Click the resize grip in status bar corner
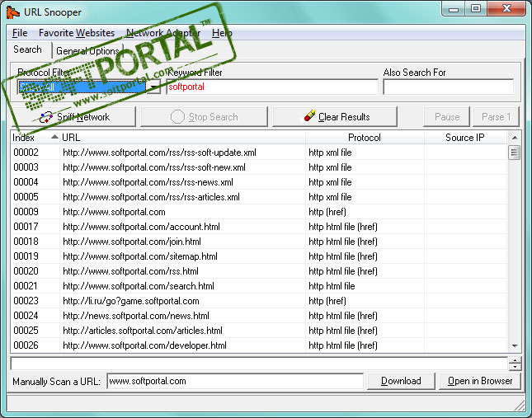 [x=519, y=406]
